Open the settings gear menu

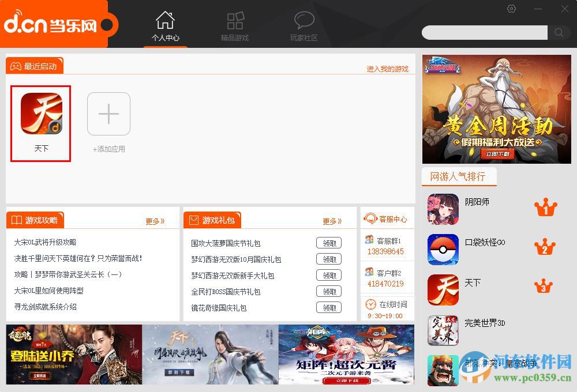click(511, 9)
